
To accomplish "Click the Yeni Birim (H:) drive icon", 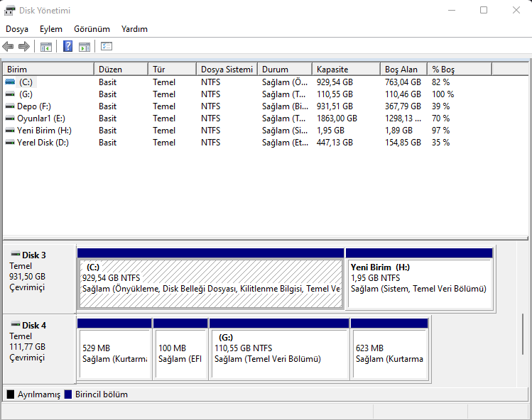I will point(10,130).
